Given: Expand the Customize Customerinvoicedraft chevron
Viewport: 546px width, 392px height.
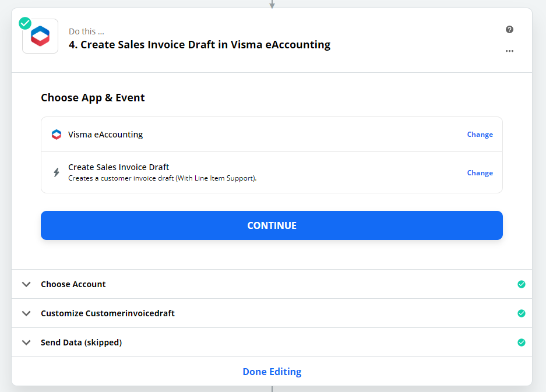Looking at the screenshot, I should (26, 313).
